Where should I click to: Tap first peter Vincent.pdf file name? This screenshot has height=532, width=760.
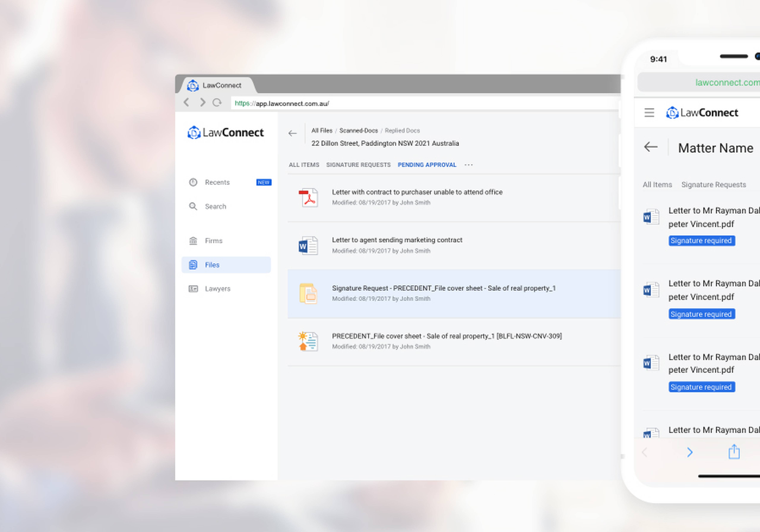click(701, 224)
